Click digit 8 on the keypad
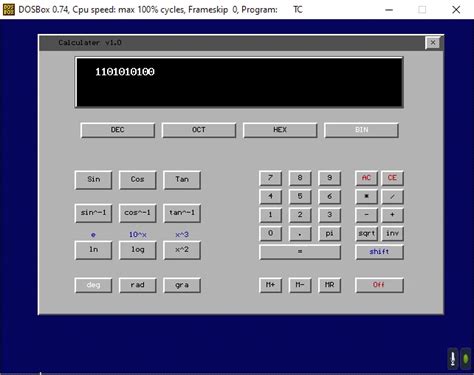Screen dimensions: 474x375 click(x=300, y=178)
